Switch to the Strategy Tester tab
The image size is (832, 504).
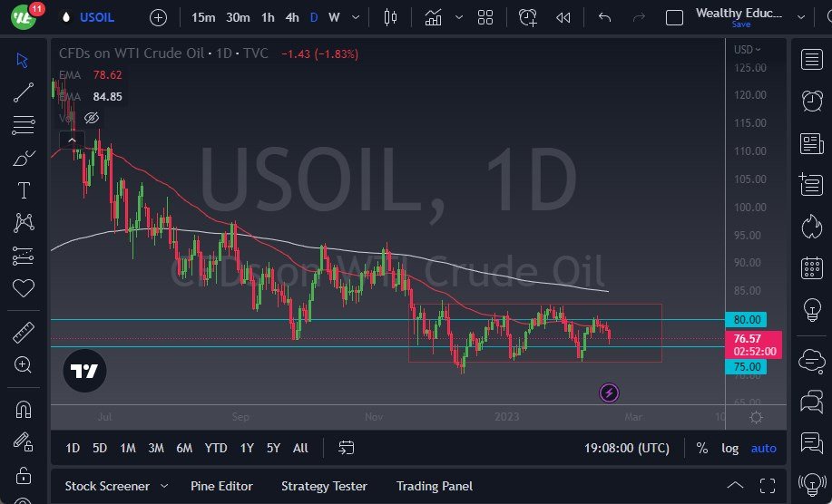324,486
